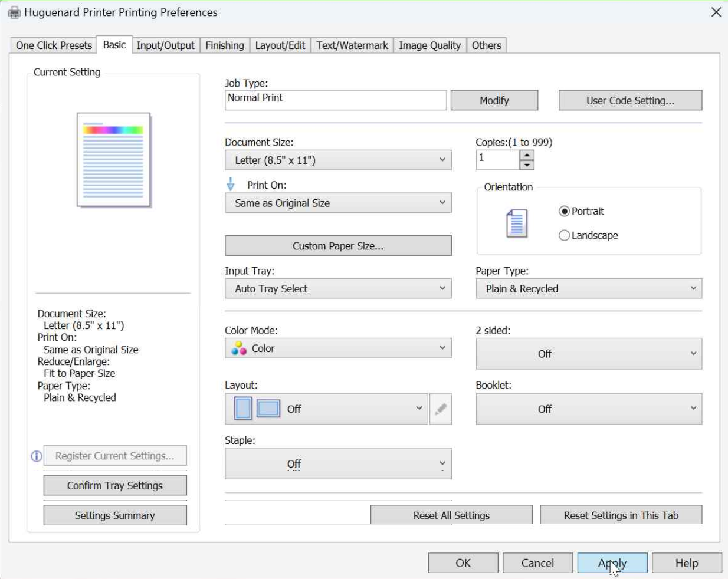Click the blue down arrow near Print On
The image size is (728, 579).
coord(231,185)
